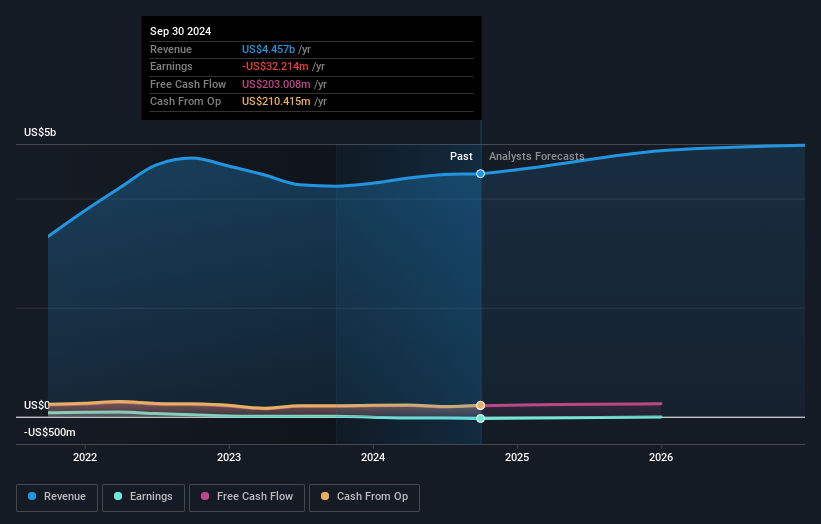Screen dimensions: 821x524
Task: Click the blue Revenue legend dot
Action: click(32, 496)
